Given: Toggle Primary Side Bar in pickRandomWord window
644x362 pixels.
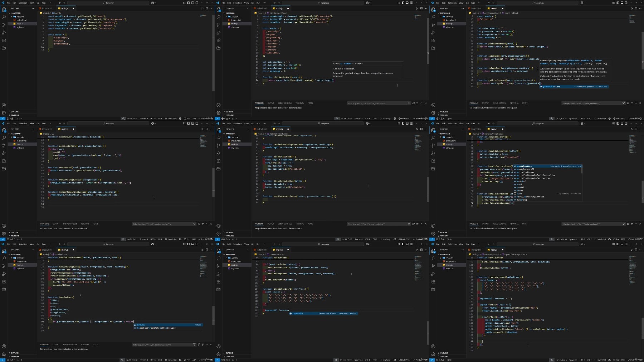Looking at the screenshot, I should [403, 3].
